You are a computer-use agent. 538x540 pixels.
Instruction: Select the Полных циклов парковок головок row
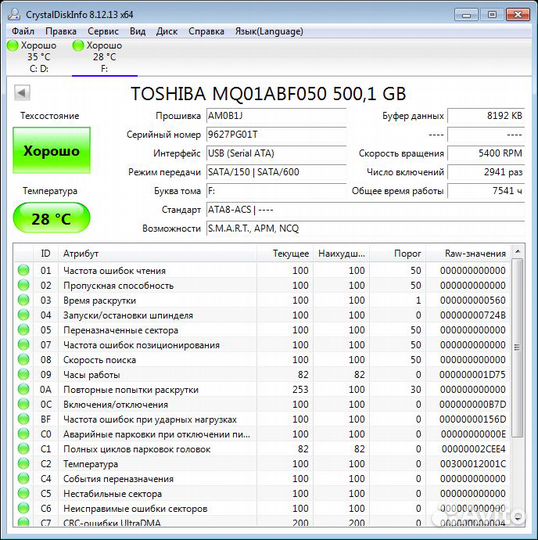point(262,449)
